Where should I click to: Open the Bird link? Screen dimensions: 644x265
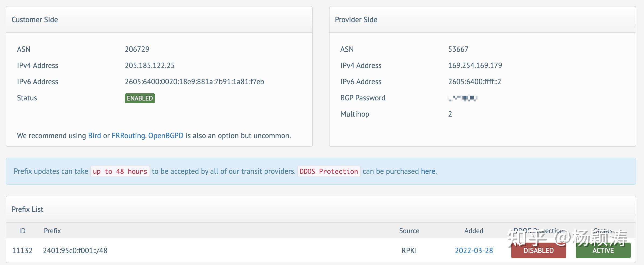pyautogui.click(x=94, y=135)
